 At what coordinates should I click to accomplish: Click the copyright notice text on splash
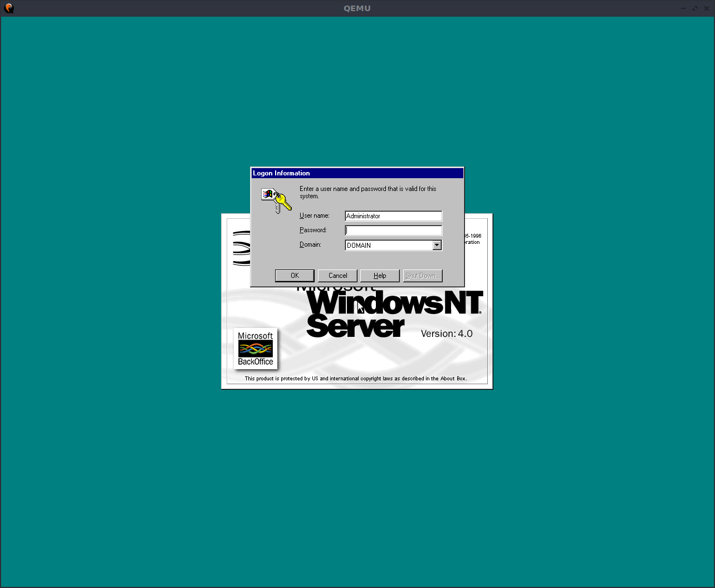point(355,379)
